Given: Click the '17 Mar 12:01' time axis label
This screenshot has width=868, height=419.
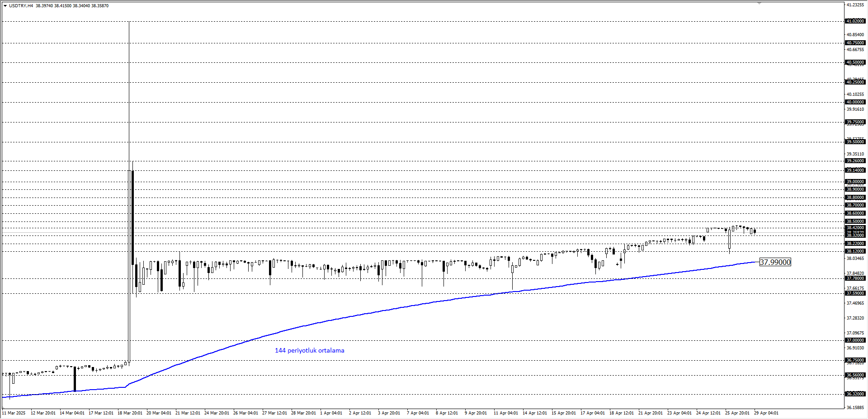Looking at the screenshot, I should click(101, 413).
